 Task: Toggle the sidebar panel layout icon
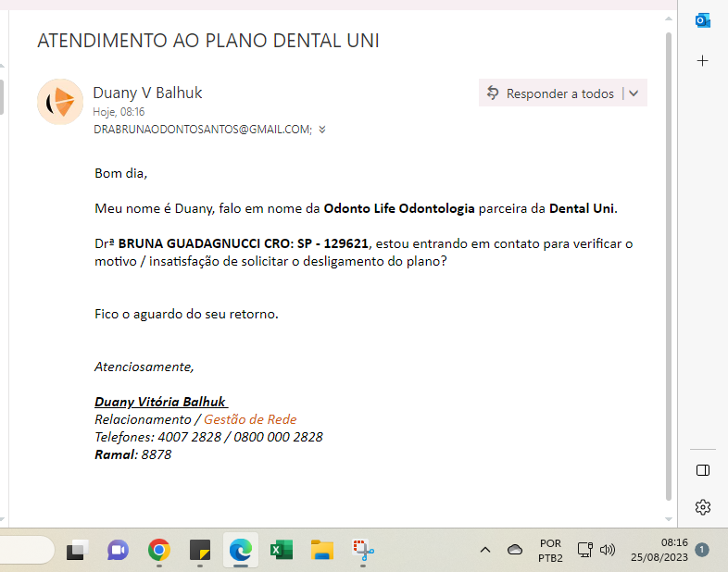703,470
